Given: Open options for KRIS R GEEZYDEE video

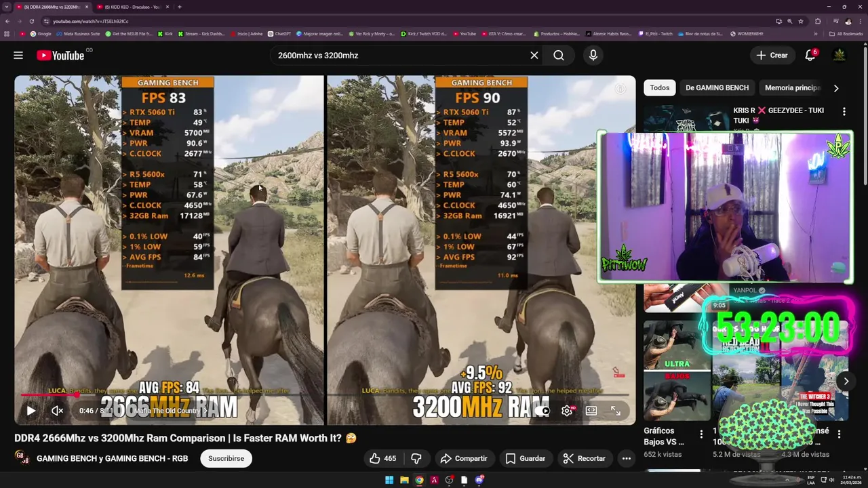Looking at the screenshot, I should (x=844, y=111).
